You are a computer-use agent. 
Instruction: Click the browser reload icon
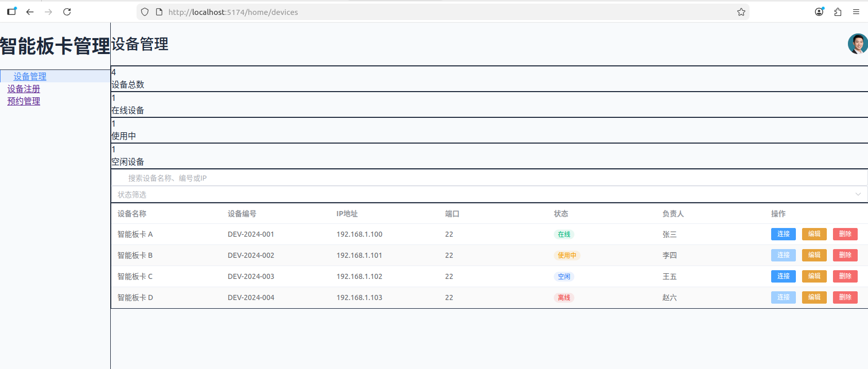67,12
